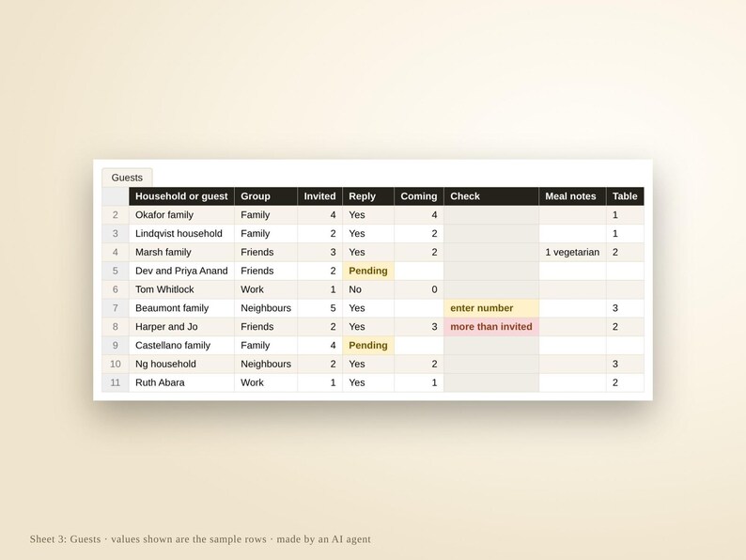Click the 'enter number' check cell

click(x=491, y=308)
